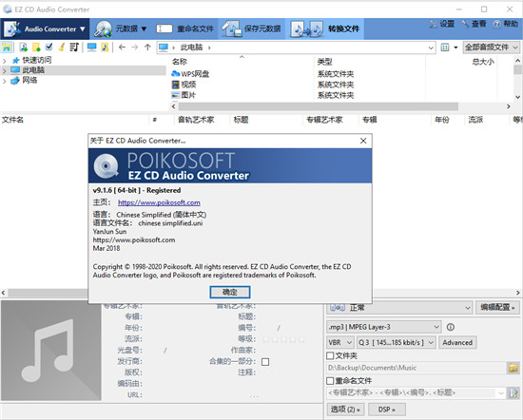
Task: Click the 总大小 column header
Action: coord(483,62)
